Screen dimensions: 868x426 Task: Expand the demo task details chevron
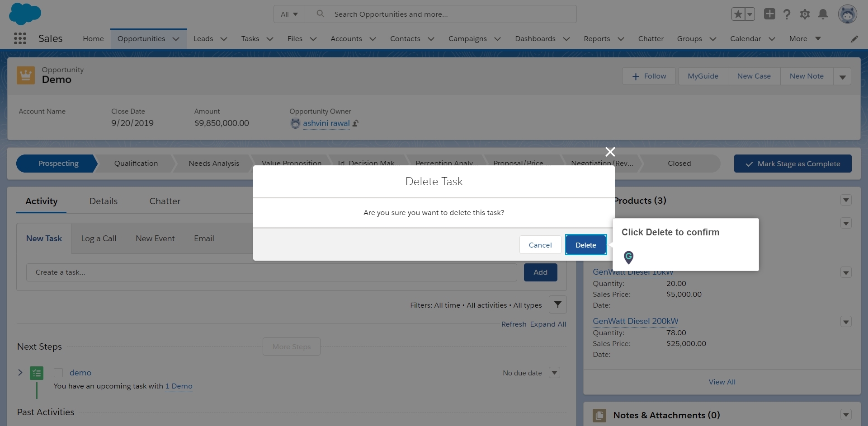point(20,373)
